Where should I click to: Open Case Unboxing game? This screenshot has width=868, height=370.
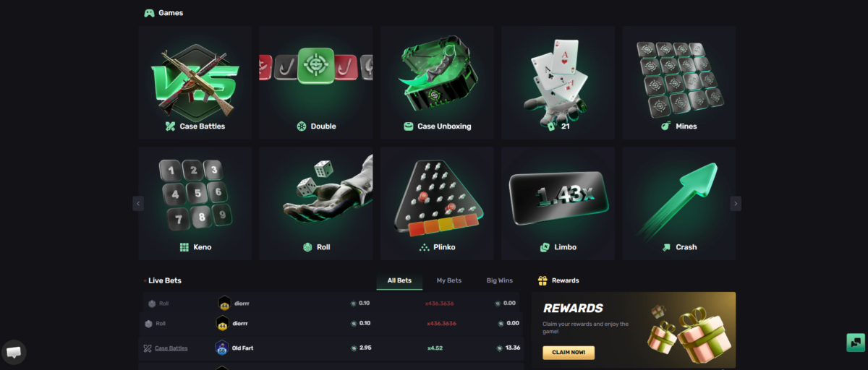click(x=437, y=82)
